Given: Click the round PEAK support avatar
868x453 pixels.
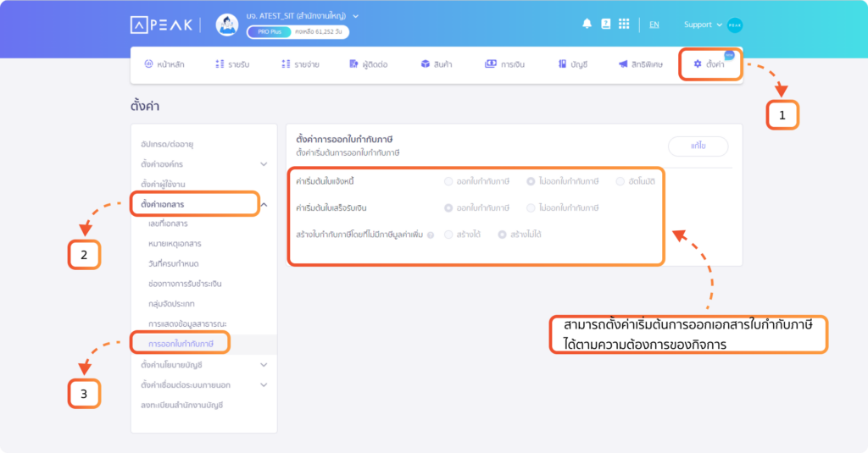Looking at the screenshot, I should [x=735, y=25].
